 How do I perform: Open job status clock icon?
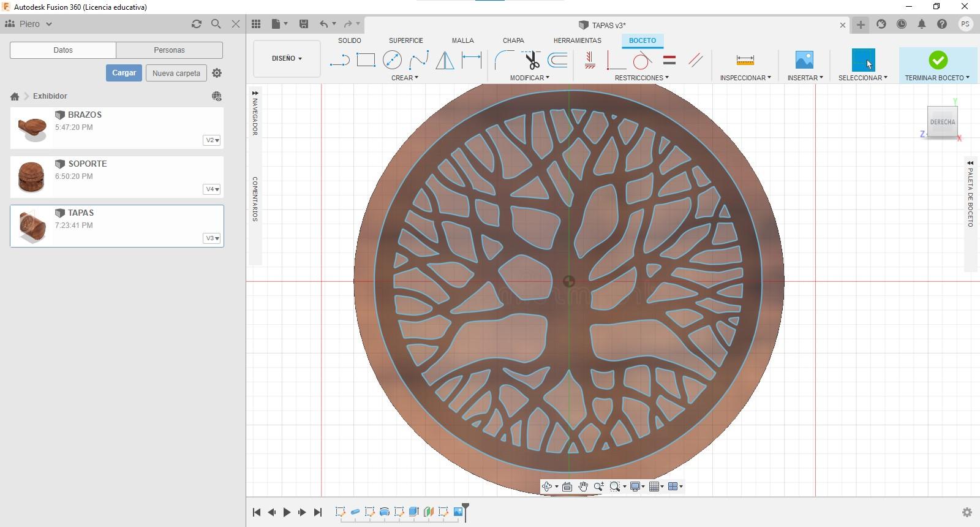tap(902, 24)
